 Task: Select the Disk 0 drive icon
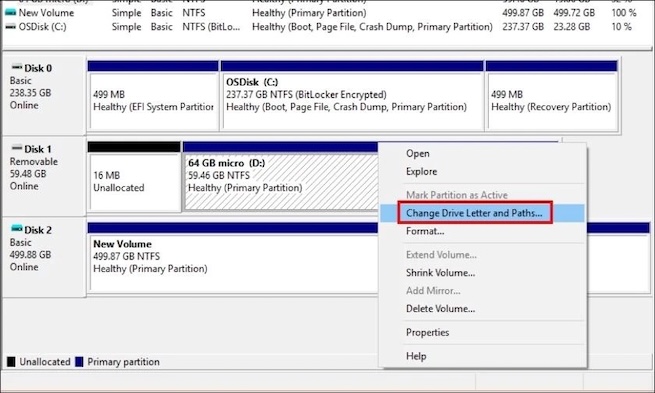(x=17, y=67)
